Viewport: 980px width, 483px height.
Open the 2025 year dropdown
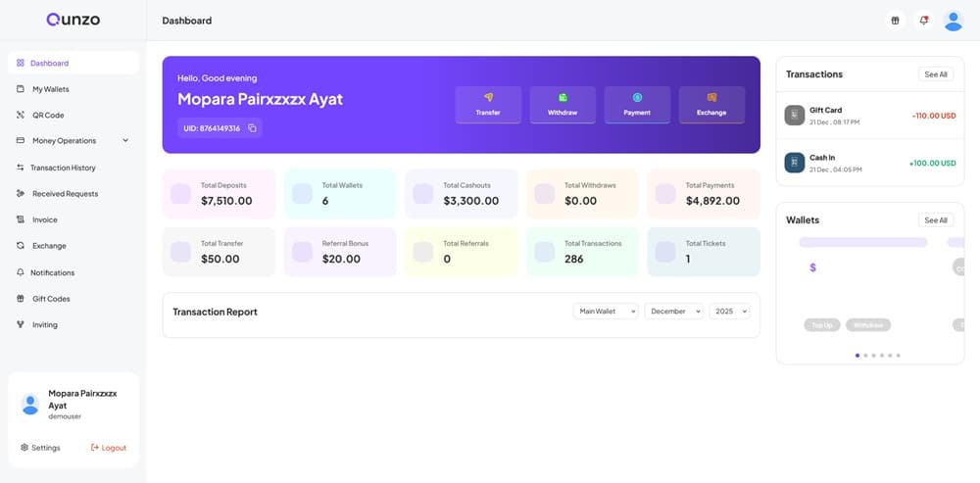click(729, 312)
